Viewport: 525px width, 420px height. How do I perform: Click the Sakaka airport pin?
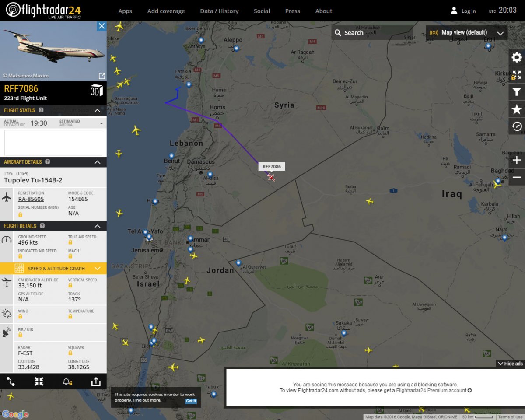pos(344,333)
